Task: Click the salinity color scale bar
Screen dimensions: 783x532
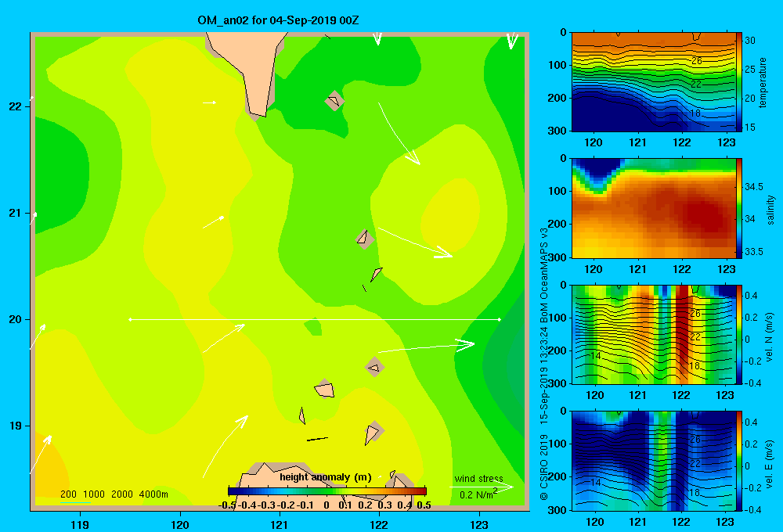Action: point(739,208)
